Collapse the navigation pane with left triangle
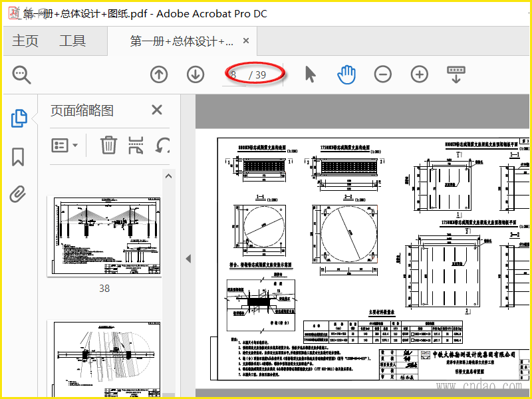 (x=188, y=259)
